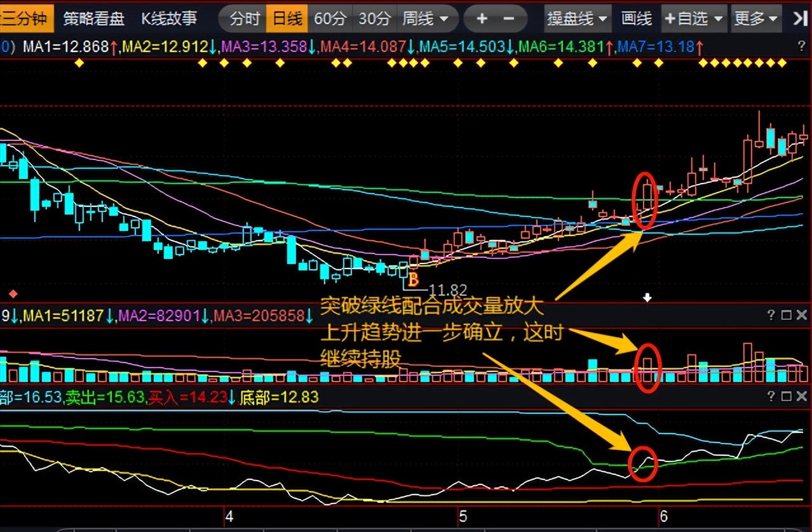Zoom in chart with plus button

click(x=482, y=18)
